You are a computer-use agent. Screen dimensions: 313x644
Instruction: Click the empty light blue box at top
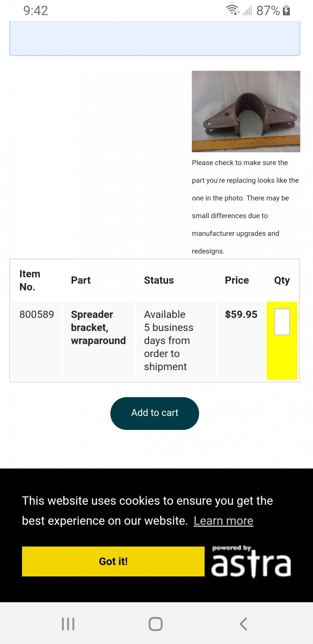tap(155, 38)
